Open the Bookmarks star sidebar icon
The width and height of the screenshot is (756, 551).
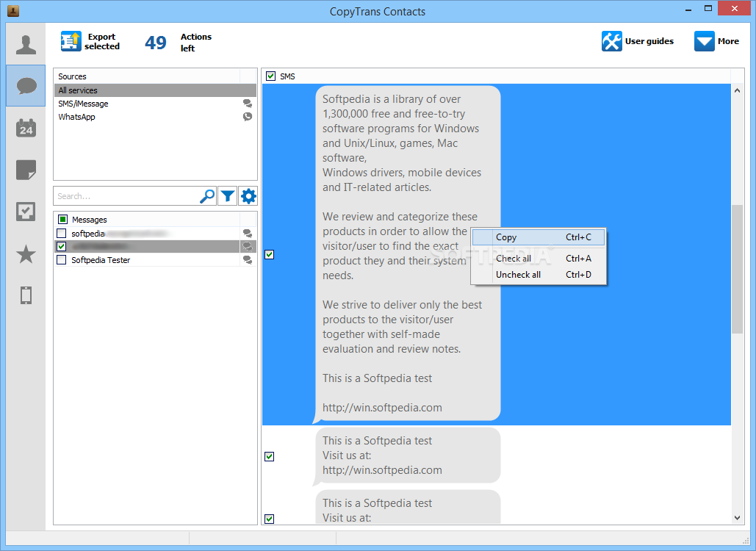(26, 254)
